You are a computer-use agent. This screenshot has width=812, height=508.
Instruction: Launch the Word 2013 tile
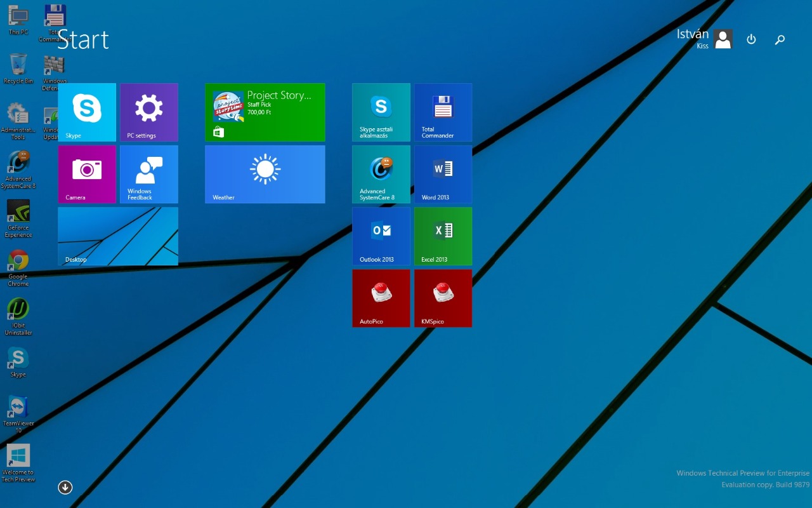[x=443, y=175]
